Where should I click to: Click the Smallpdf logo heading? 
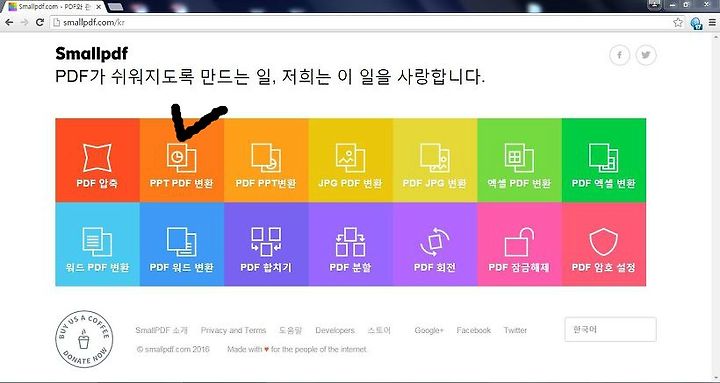click(x=91, y=54)
